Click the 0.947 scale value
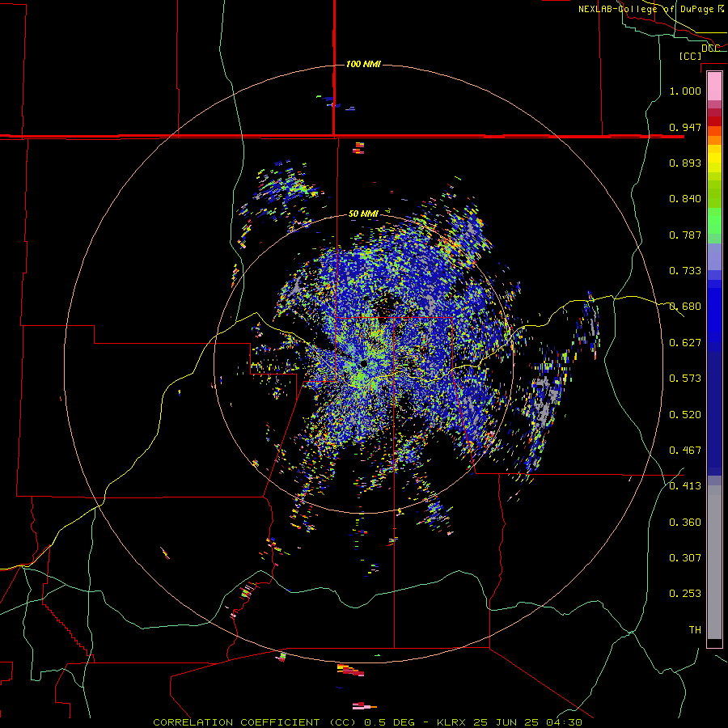Screen dimensions: 728x728 (x=685, y=127)
